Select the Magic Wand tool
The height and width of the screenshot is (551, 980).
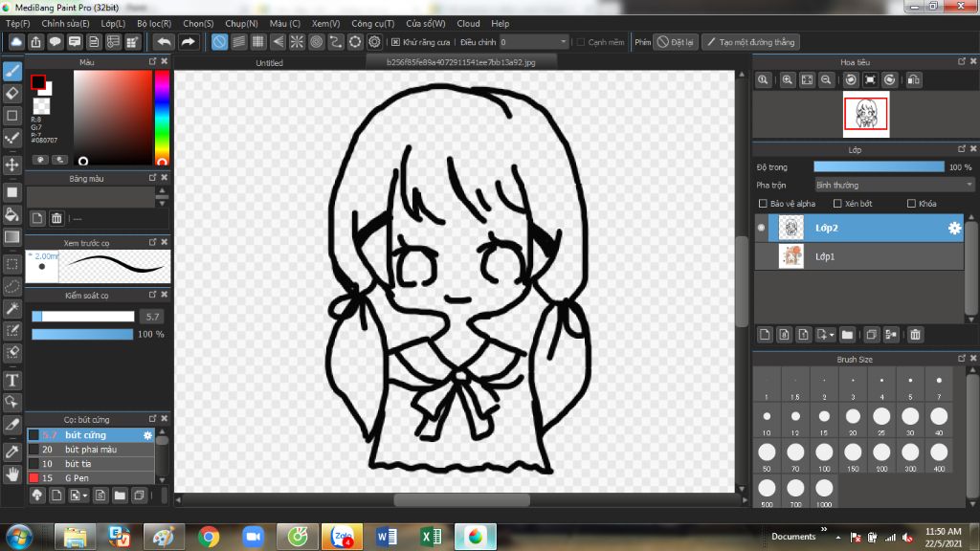click(x=11, y=309)
